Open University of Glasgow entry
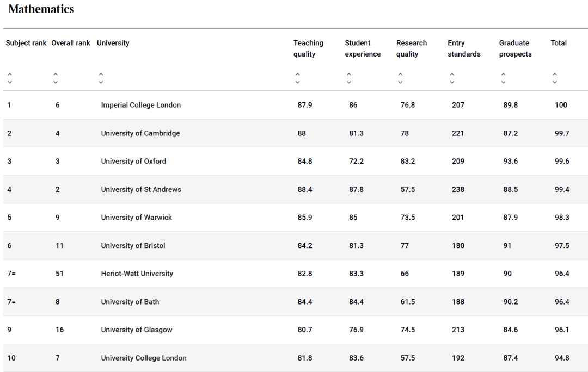This screenshot has height=372, width=588. coord(137,330)
